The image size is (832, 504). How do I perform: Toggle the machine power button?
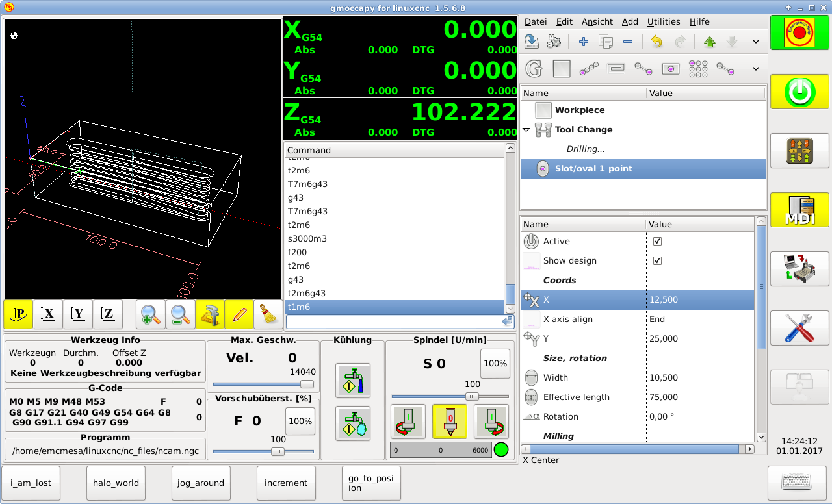[x=800, y=92]
